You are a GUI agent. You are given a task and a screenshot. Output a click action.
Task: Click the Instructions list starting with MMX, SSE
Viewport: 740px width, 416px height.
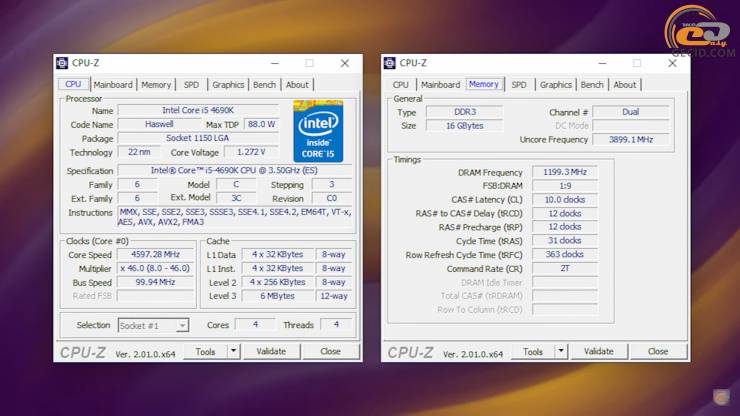click(x=235, y=217)
